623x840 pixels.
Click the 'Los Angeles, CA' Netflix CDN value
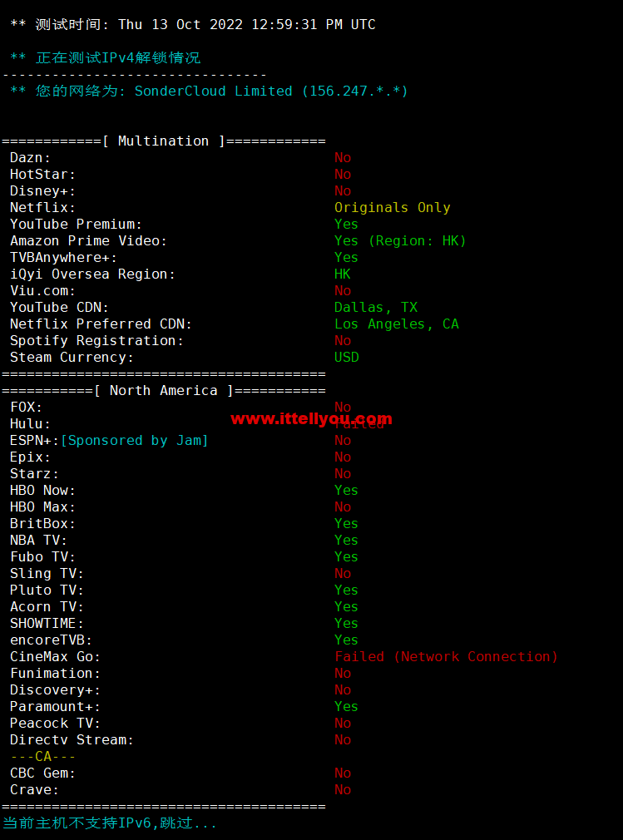[397, 324]
